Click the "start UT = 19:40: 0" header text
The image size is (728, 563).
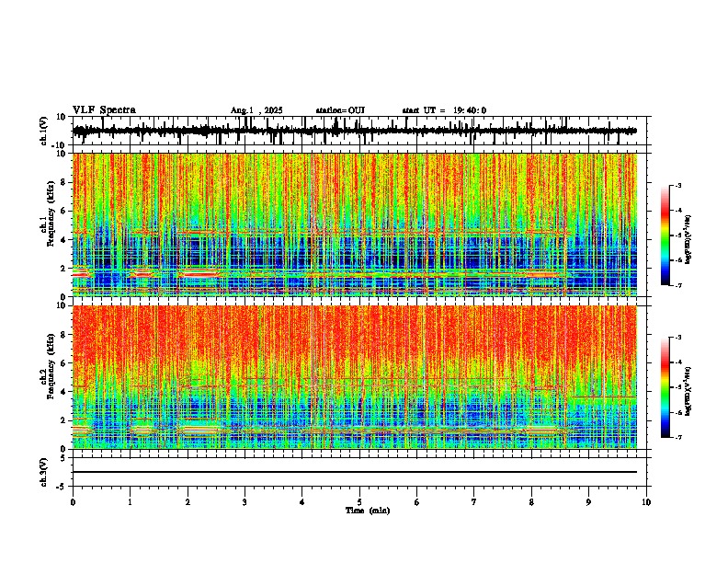444,110
